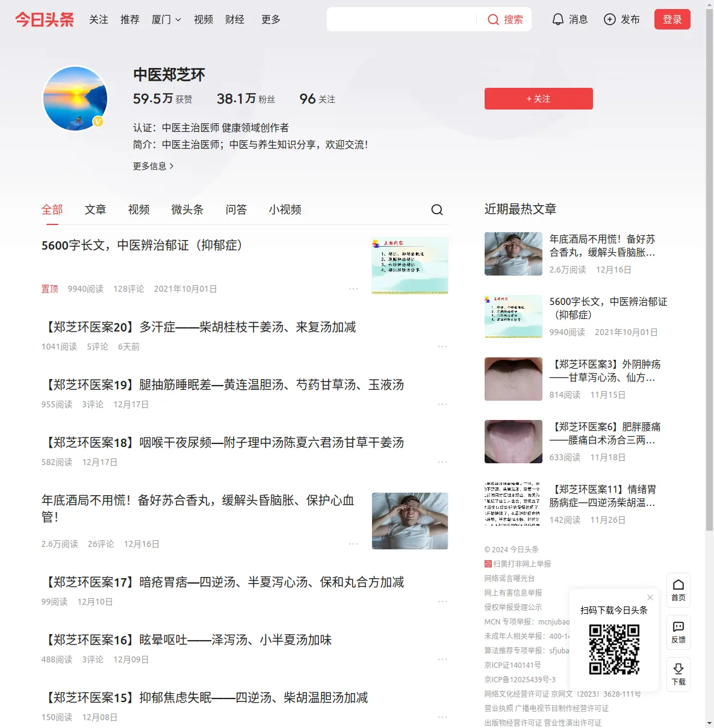Screen dimensions: 714x728
Task: Open 财经 in top navigation
Action: coord(235,20)
